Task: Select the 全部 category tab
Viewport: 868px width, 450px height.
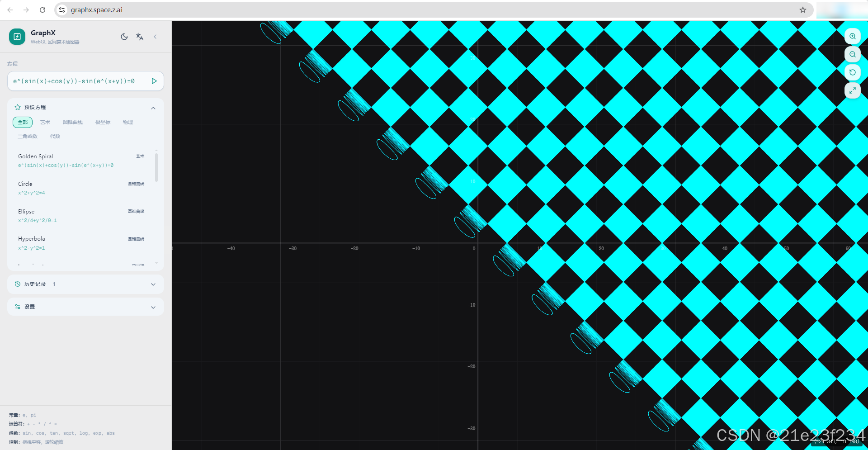Action: tap(23, 122)
